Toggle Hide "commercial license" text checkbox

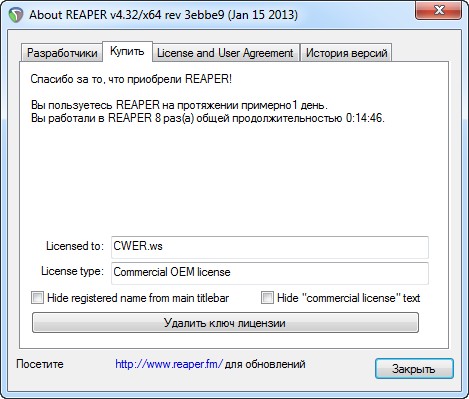click(267, 297)
